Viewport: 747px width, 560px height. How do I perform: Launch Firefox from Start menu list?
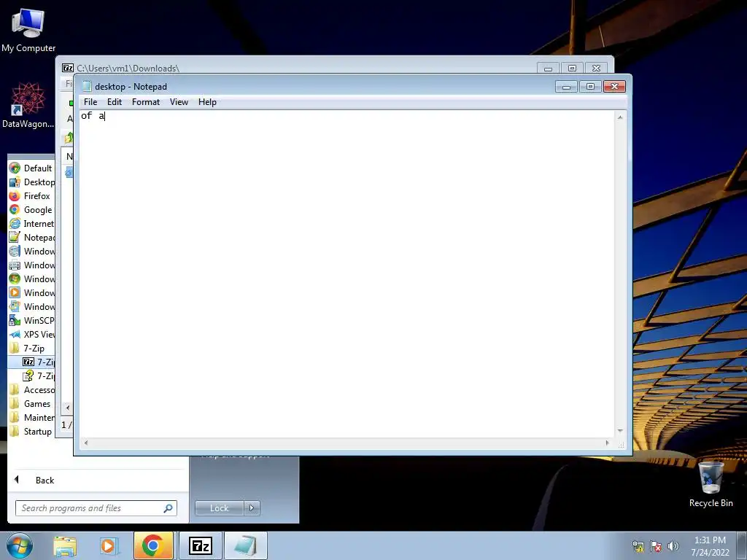pyautogui.click(x=31, y=195)
